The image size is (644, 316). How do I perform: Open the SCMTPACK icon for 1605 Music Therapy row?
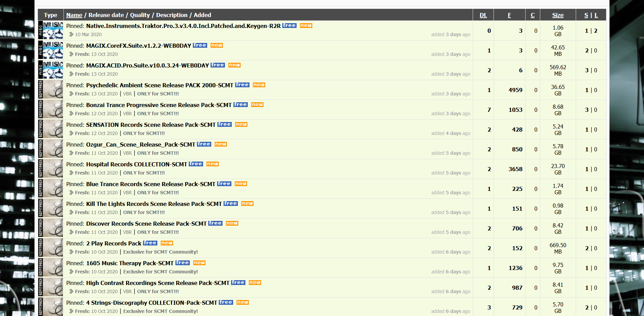(51, 268)
